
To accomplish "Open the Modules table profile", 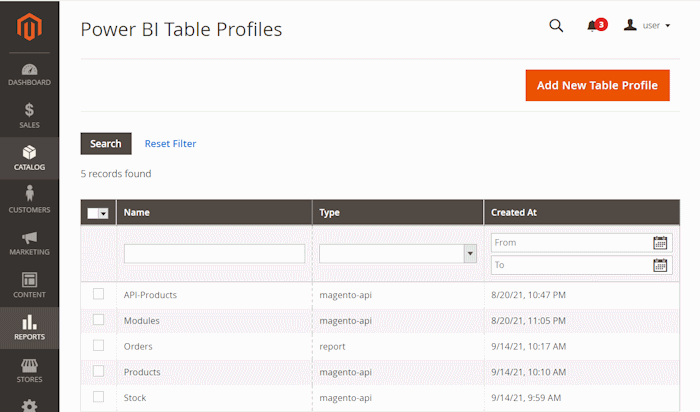I will [142, 320].
